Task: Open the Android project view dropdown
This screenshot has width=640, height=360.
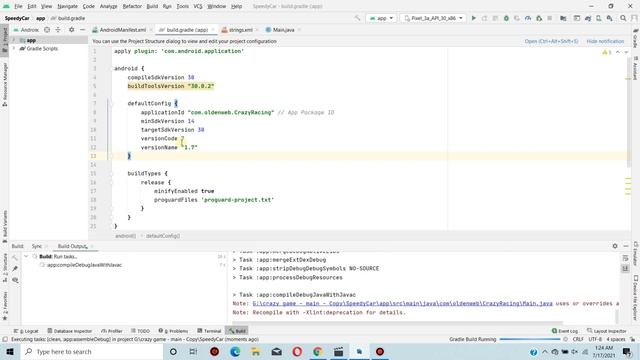Action: click(26, 30)
